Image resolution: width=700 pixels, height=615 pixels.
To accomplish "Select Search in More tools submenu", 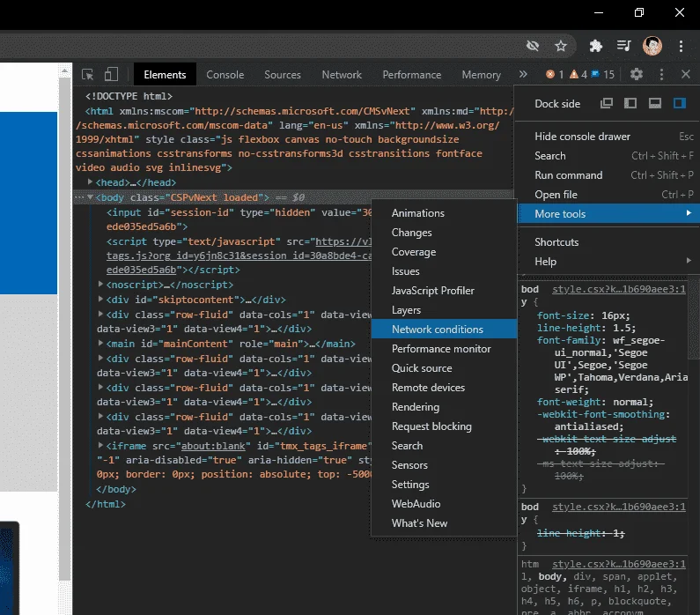I will [x=444, y=446].
